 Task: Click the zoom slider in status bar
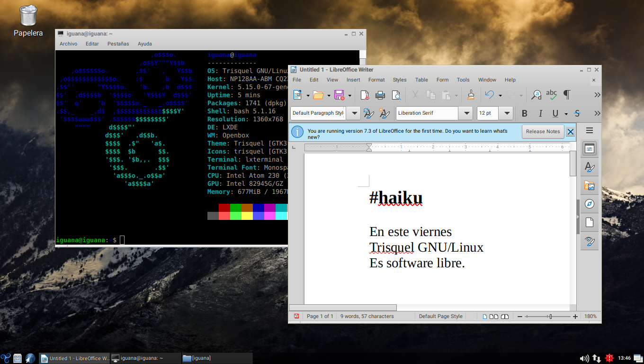tap(550, 316)
